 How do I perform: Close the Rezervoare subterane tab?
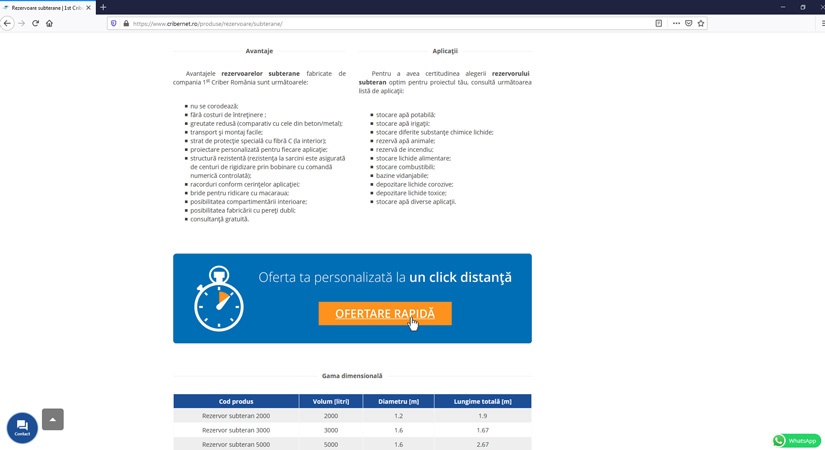(x=88, y=8)
